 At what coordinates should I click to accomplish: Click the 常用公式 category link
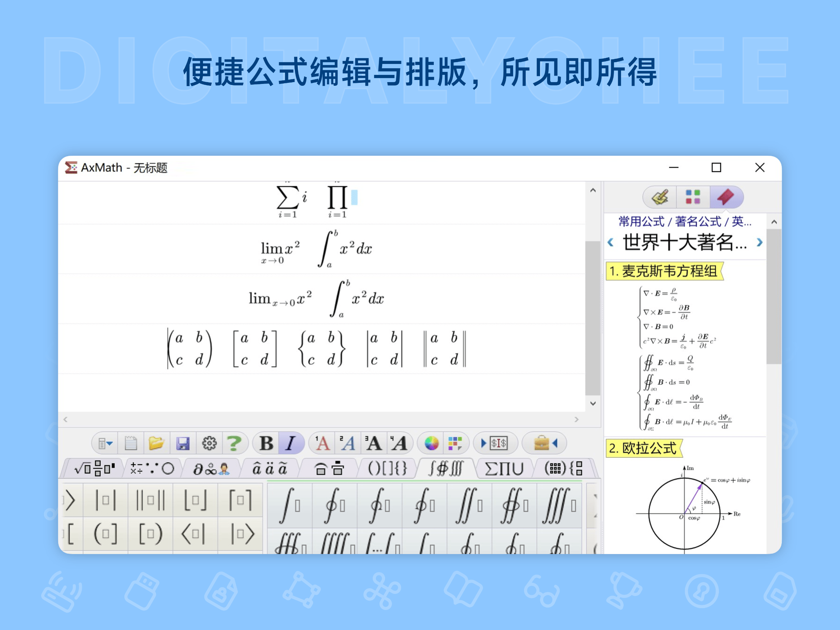[641, 222]
